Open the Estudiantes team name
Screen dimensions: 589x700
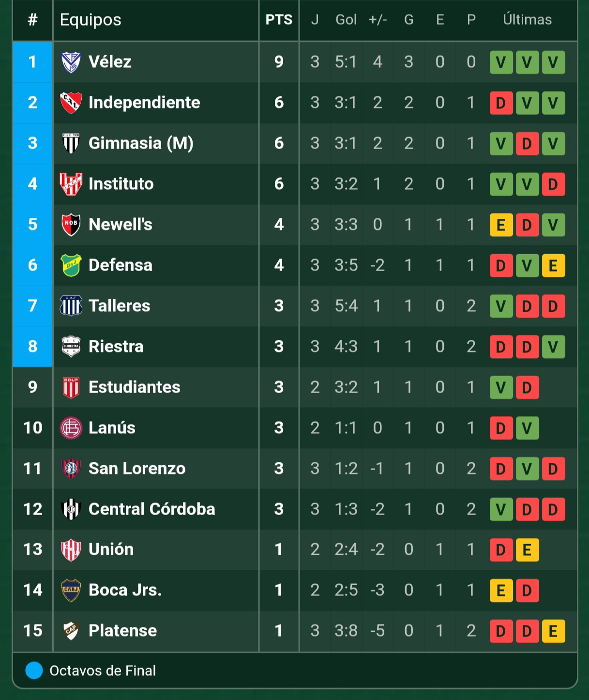(135, 387)
